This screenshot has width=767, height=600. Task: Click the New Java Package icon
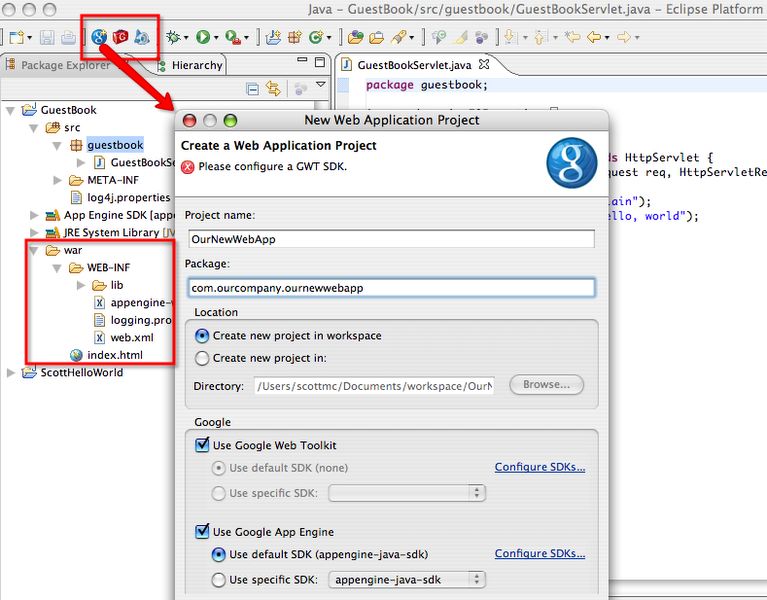tap(294, 37)
